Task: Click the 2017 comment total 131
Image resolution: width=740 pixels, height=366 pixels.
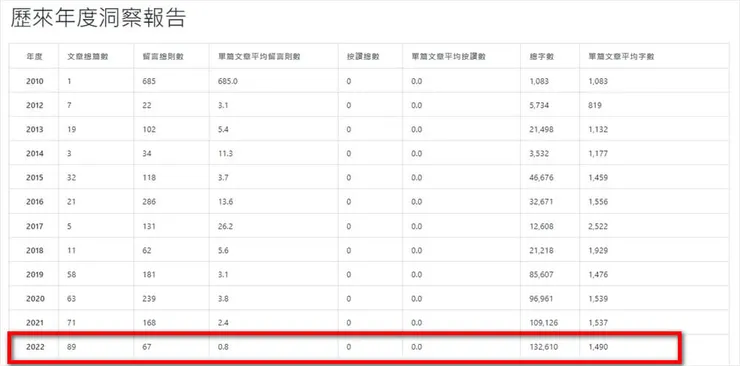Action: tap(149, 226)
